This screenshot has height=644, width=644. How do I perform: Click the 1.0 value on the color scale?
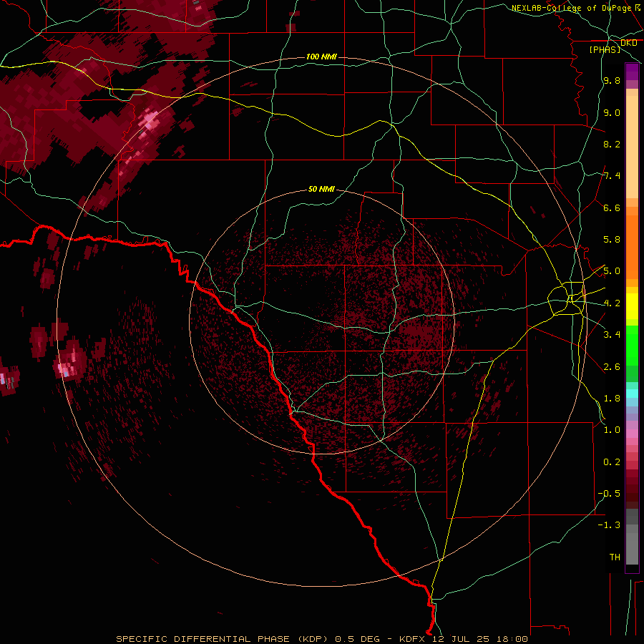pos(612,430)
